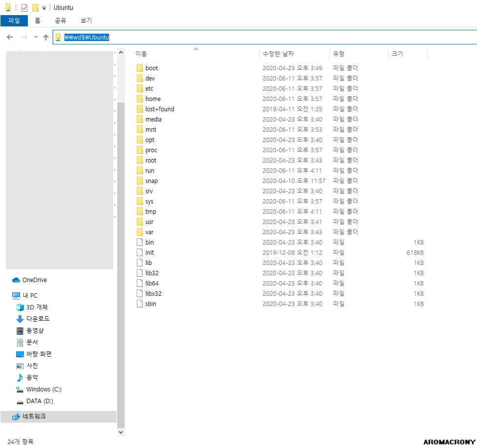
Task: Select the root folder name
Action: tap(150, 160)
